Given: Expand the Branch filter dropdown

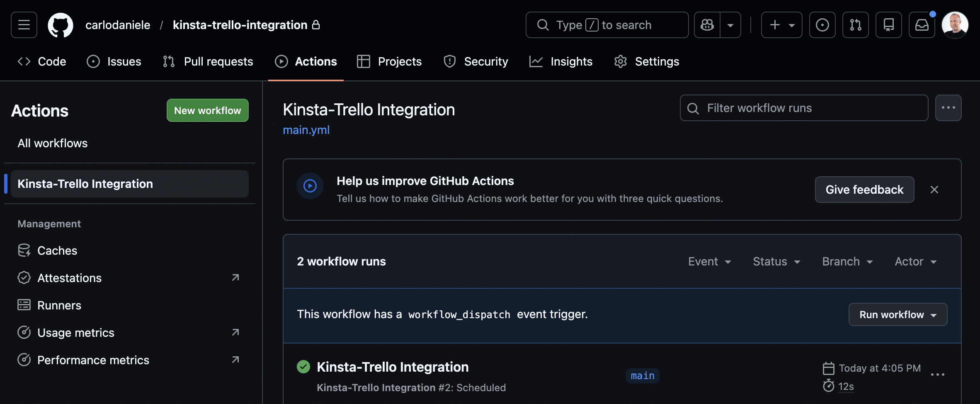Looking at the screenshot, I should tap(847, 261).
